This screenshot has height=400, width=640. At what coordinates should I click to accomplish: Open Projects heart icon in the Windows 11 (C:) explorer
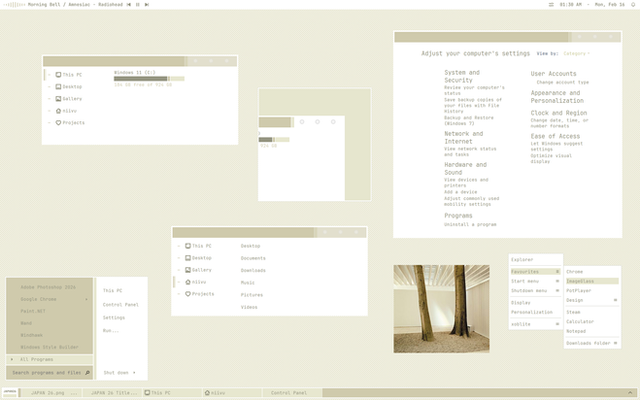pos(58,122)
